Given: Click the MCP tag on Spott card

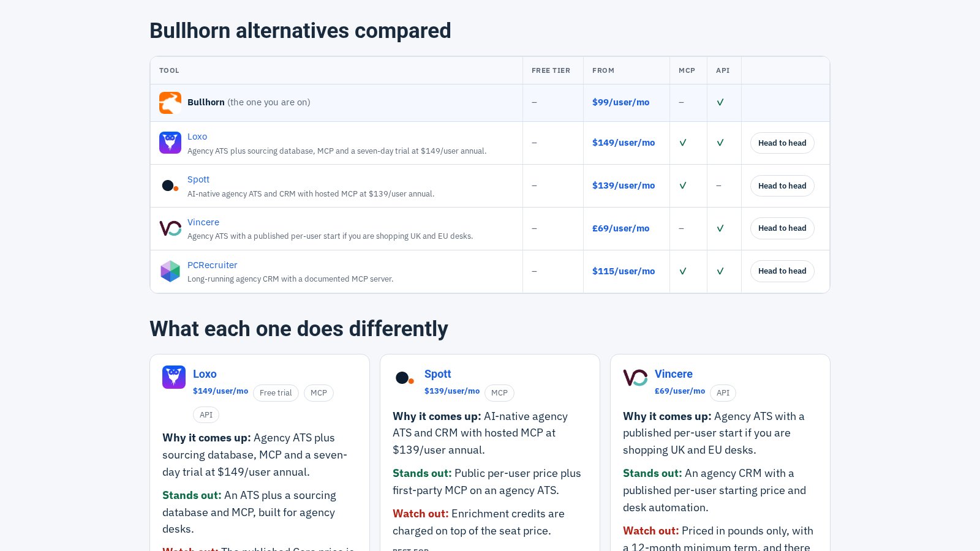Looking at the screenshot, I should (499, 393).
